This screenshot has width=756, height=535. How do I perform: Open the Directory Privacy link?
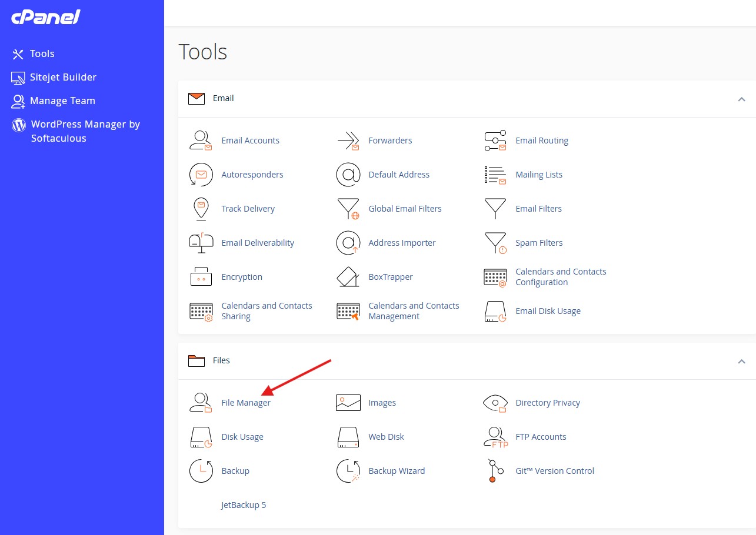pos(548,403)
